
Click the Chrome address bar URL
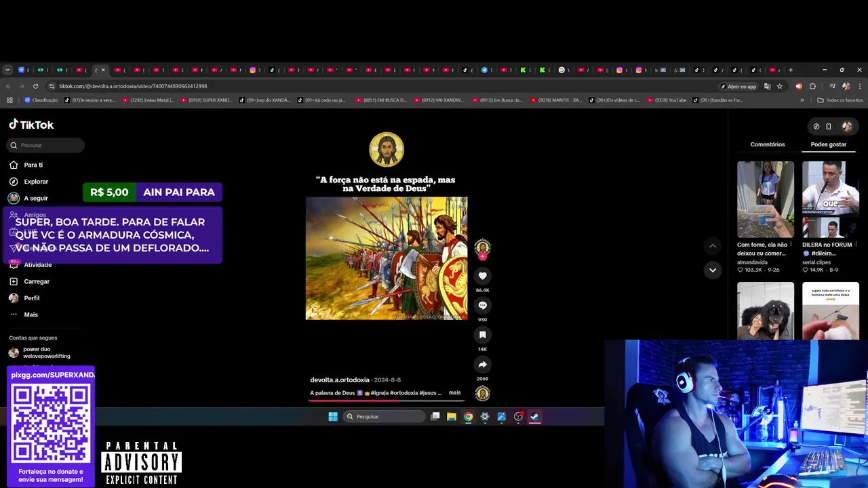point(133,86)
